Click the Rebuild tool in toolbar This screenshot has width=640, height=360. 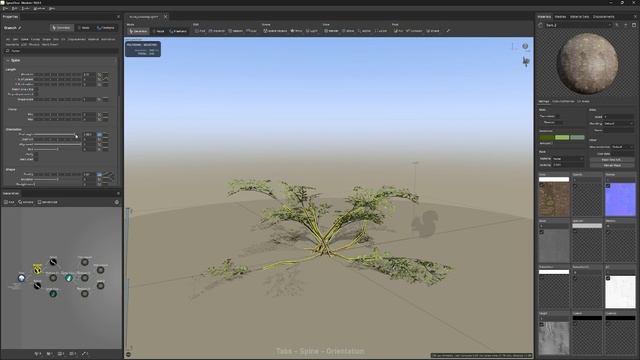point(236,31)
